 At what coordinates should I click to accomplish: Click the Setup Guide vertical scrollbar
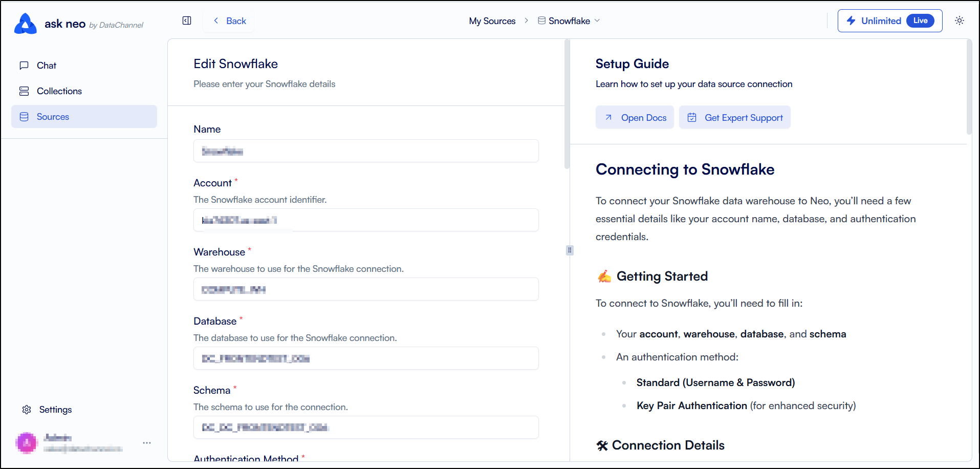tap(969, 87)
